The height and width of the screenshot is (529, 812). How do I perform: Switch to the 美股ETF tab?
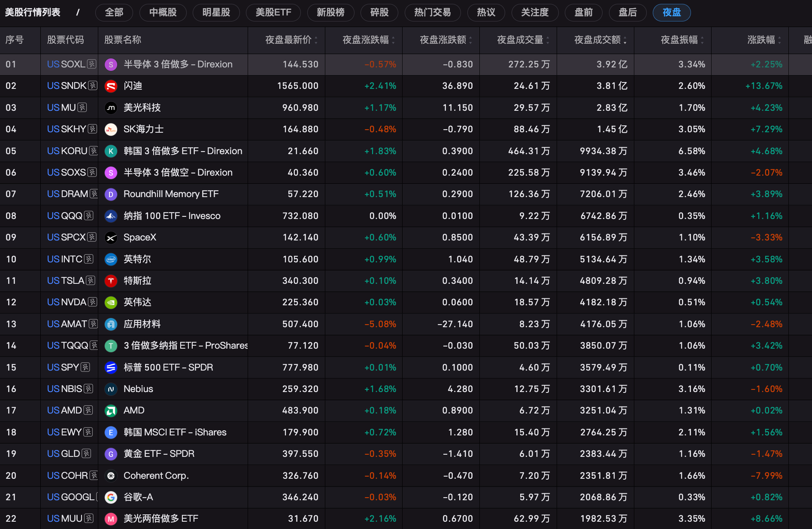(x=273, y=12)
